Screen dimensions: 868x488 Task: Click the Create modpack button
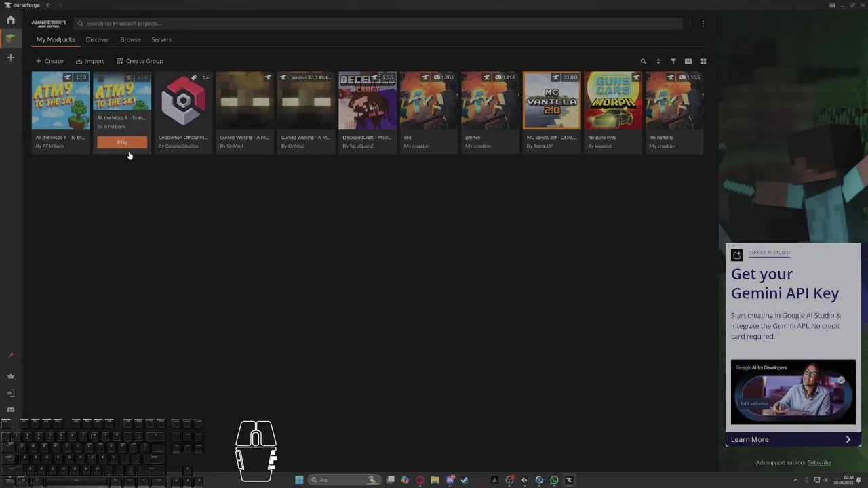click(x=49, y=61)
